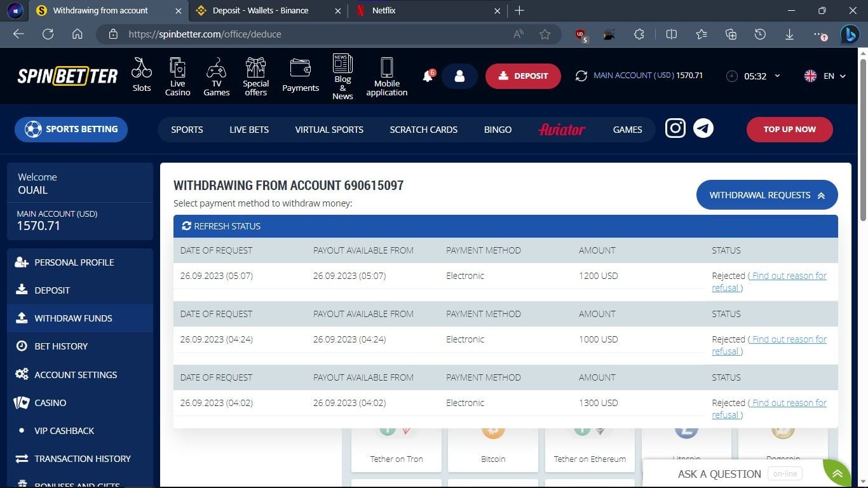This screenshot has width=868, height=488.
Task: Open browser collections icon
Action: pos(731,34)
